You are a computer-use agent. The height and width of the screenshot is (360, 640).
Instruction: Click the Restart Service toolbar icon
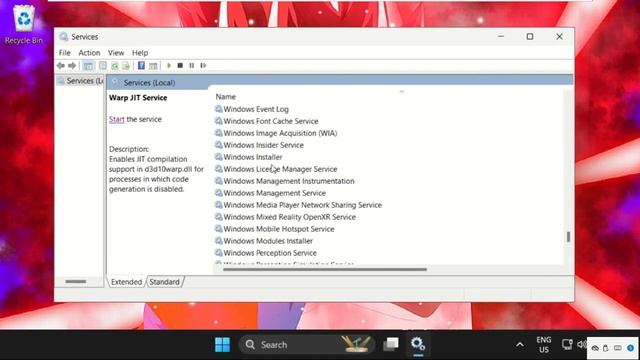pos(203,65)
